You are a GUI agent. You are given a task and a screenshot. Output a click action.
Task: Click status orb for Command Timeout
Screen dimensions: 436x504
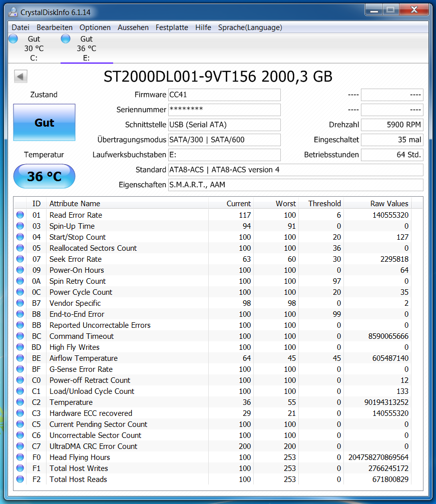20,336
